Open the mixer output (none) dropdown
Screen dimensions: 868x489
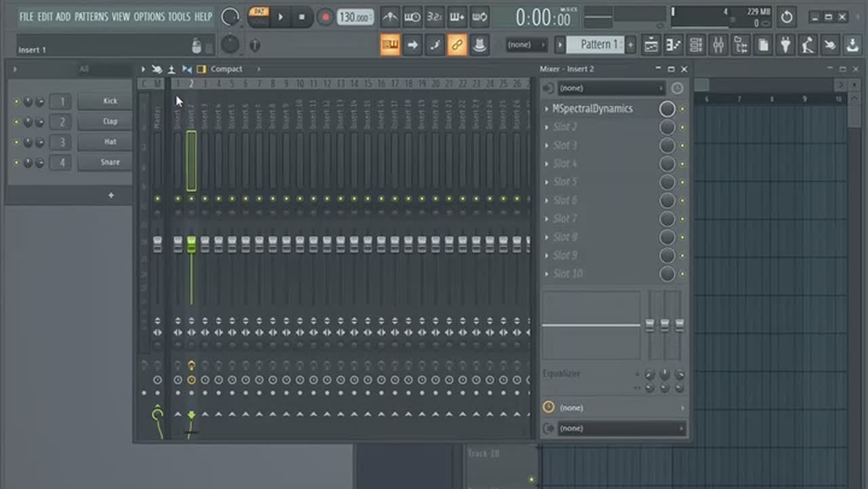point(620,429)
